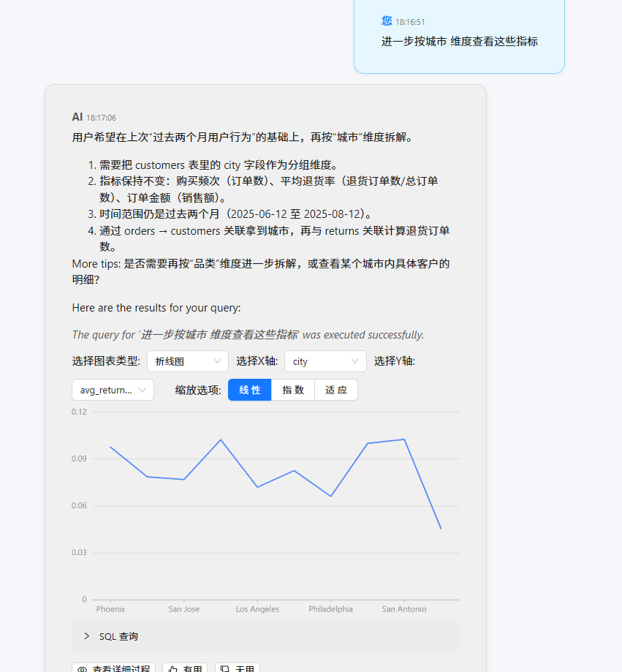Click the dropdown arrow on the avg_return selector

pyautogui.click(x=141, y=390)
